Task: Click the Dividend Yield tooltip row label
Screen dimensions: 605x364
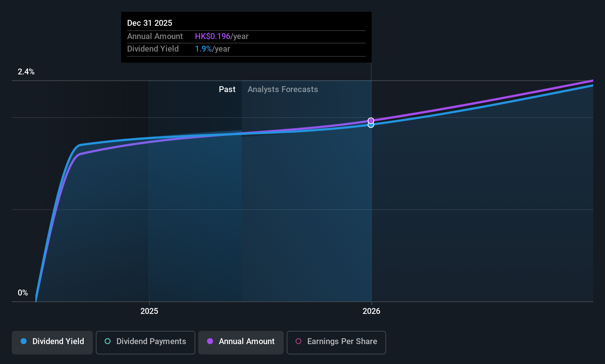Action: [153, 49]
